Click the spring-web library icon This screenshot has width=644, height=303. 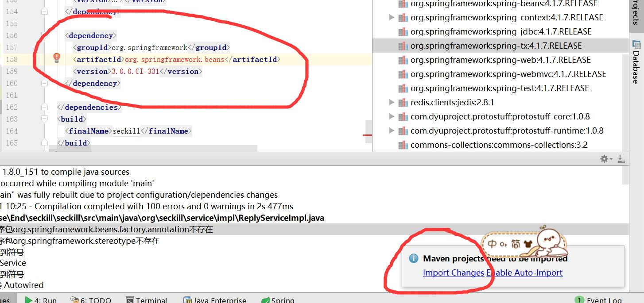(x=403, y=60)
